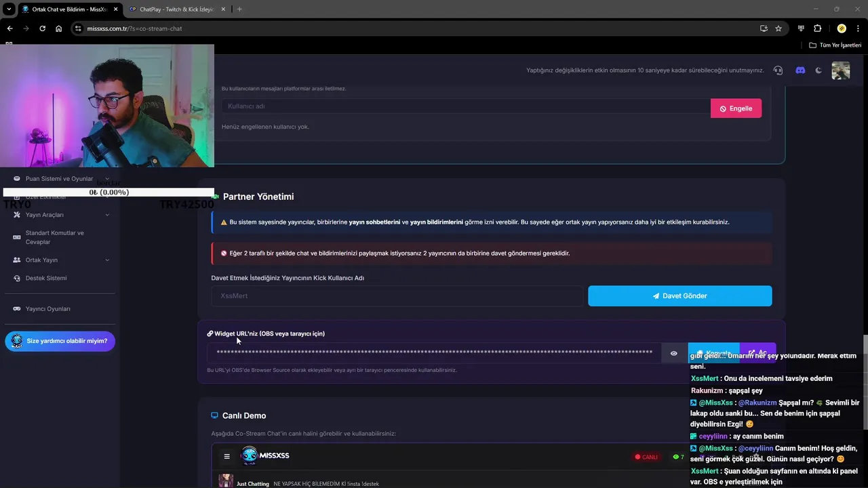Screen dimensions: 868x488
Task: Expand the Puan Sistemi ve Oyunlar chevron
Action: (x=107, y=178)
